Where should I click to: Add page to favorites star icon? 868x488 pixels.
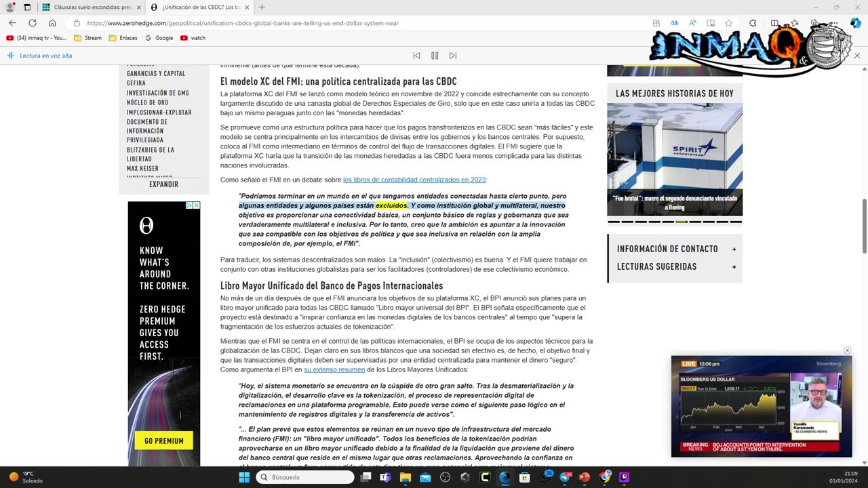[x=728, y=23]
